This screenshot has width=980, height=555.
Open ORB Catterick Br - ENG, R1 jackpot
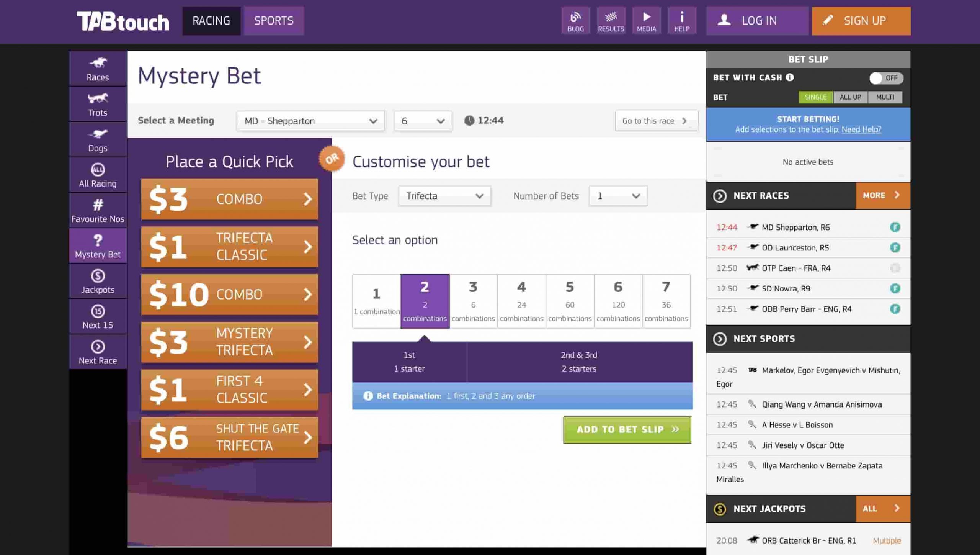pyautogui.click(x=808, y=540)
